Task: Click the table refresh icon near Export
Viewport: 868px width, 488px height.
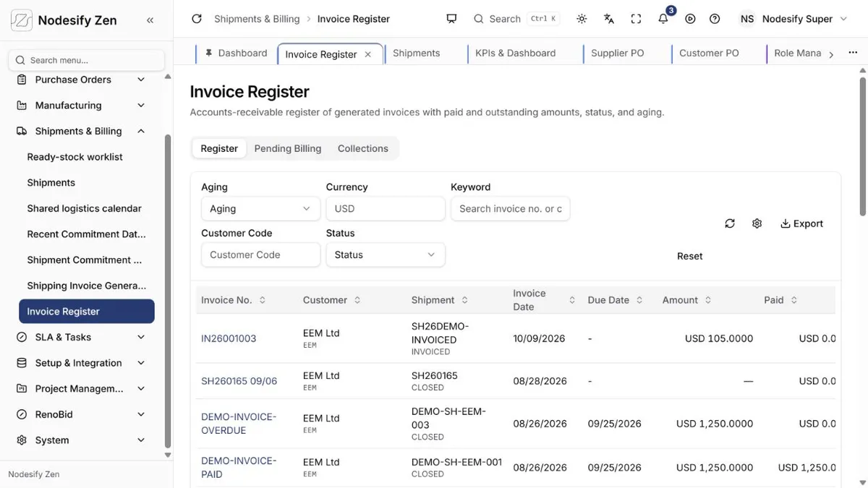Action: point(730,223)
